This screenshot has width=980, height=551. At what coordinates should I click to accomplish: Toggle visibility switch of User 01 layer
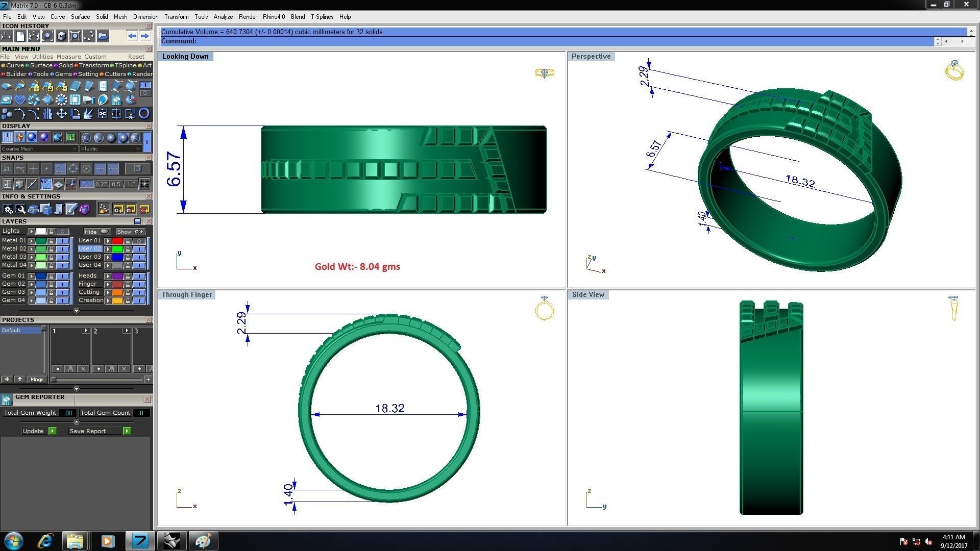[x=139, y=241]
